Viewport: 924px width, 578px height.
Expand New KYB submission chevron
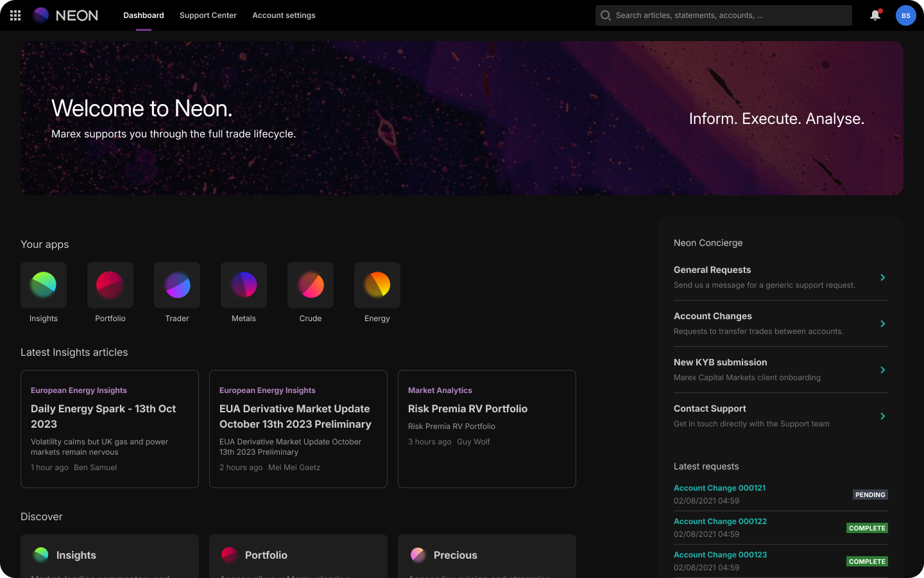point(883,370)
